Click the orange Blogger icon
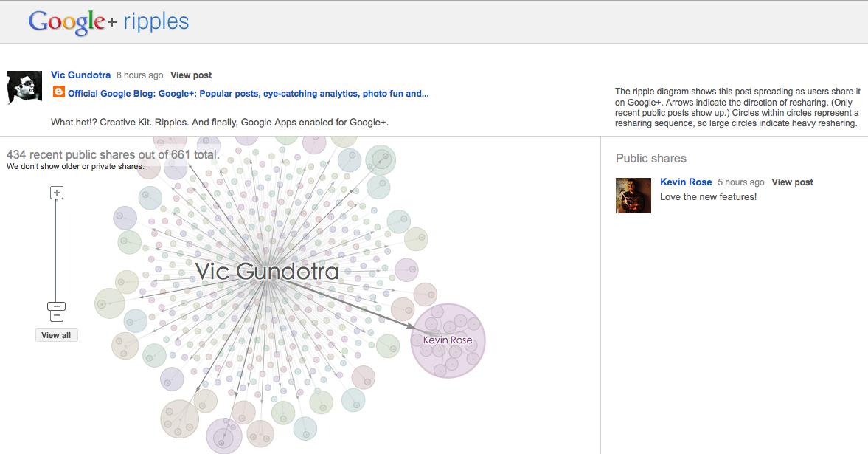The height and width of the screenshot is (454, 868). [59, 92]
